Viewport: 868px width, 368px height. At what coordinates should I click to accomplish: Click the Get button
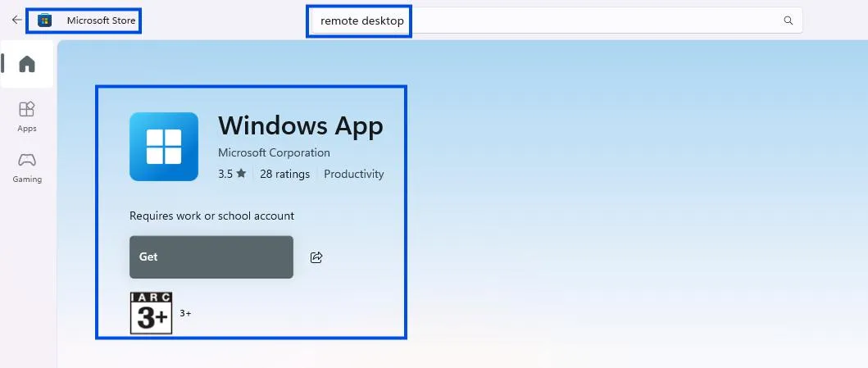[x=211, y=257]
